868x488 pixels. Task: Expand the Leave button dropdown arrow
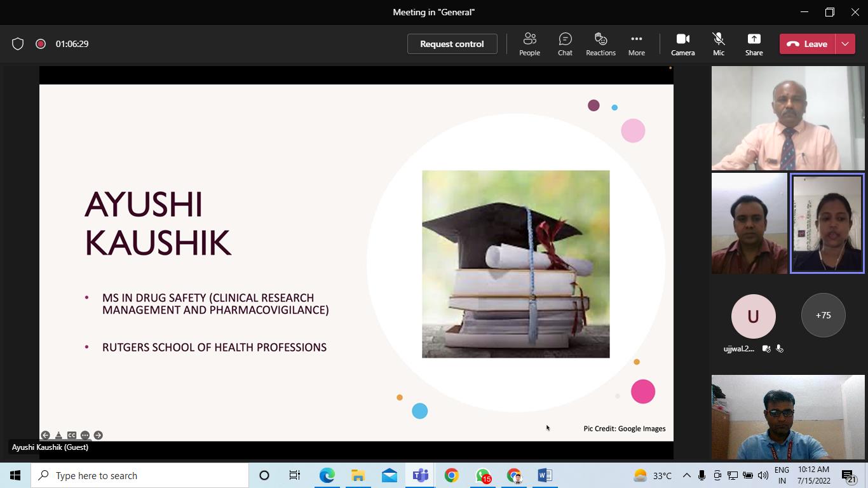coord(845,44)
